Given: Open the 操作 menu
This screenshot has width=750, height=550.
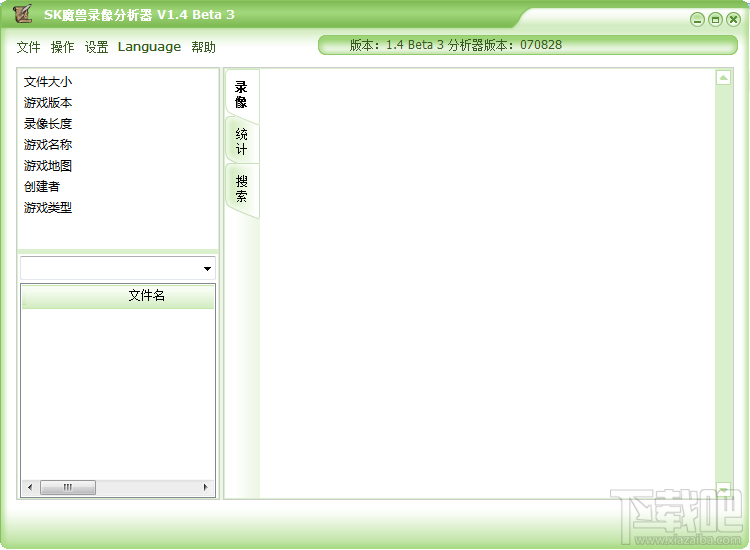Looking at the screenshot, I should [x=63, y=47].
